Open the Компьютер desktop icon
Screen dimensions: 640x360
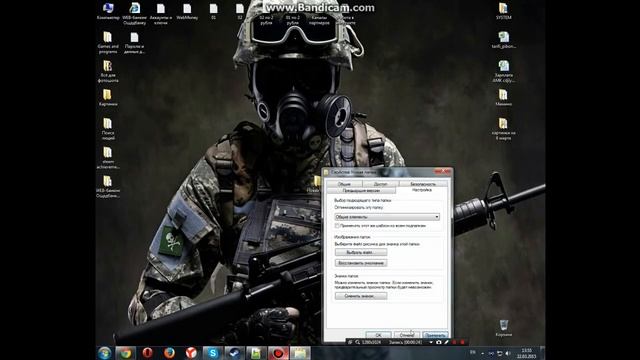(x=108, y=11)
